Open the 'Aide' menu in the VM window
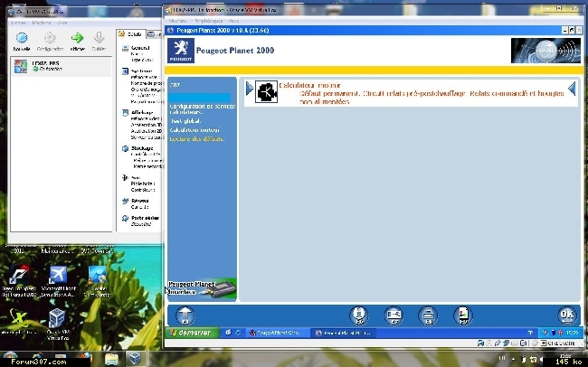Screen dimensions: 588x367 [x=234, y=21]
